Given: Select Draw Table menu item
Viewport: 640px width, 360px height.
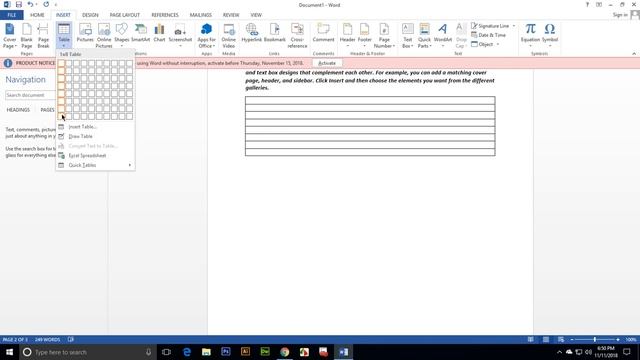Looking at the screenshot, I should click(x=96, y=136).
